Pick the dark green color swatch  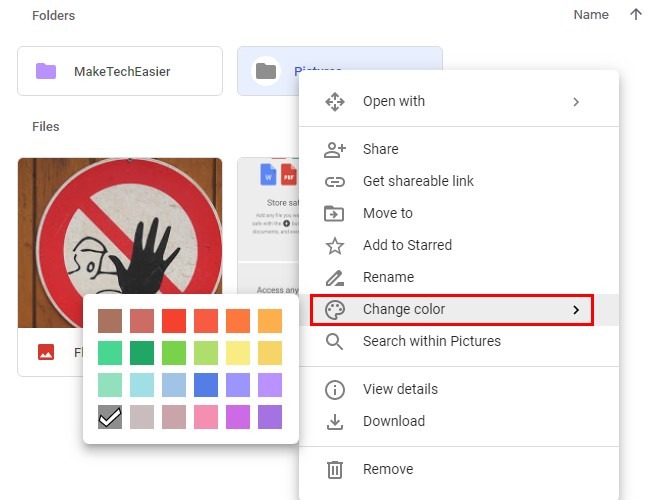142,353
